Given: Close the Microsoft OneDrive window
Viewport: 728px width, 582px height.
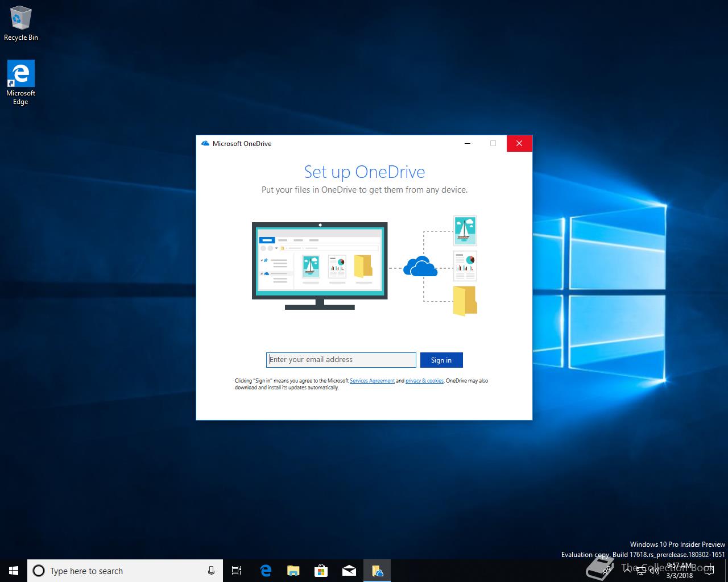Looking at the screenshot, I should coord(519,143).
